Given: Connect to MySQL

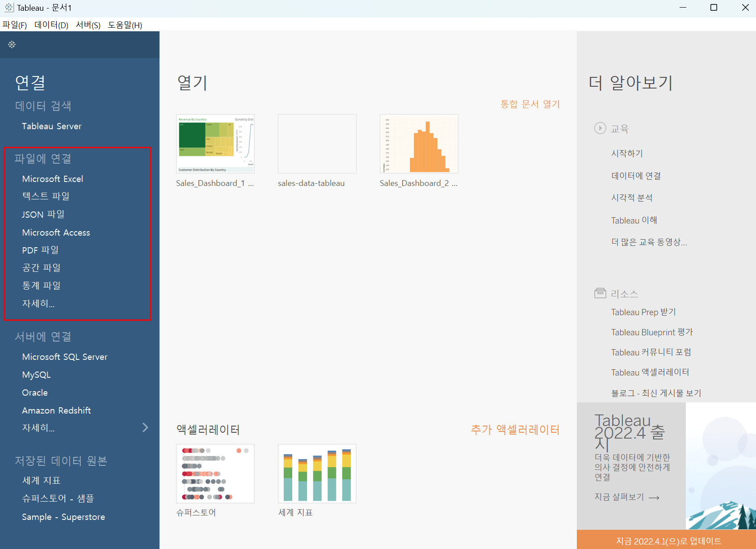Looking at the screenshot, I should click(x=37, y=375).
